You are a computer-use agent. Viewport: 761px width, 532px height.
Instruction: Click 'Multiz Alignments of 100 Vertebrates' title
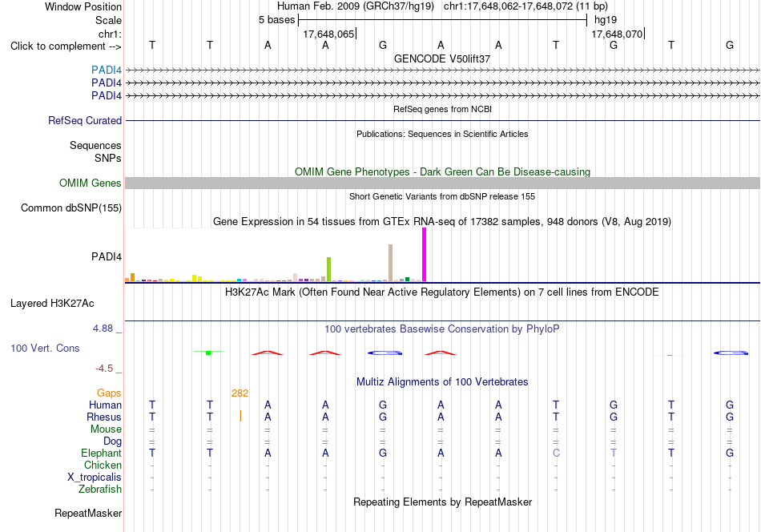point(442,382)
